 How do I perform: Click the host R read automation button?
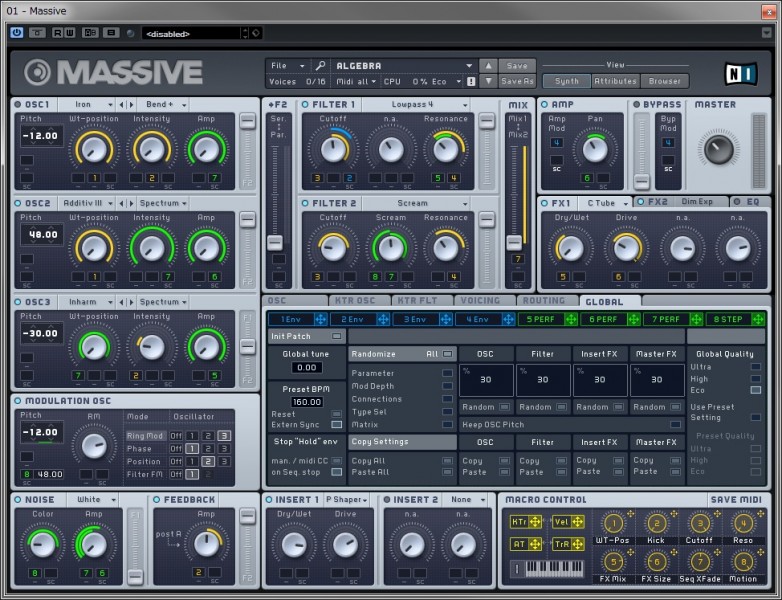(x=57, y=33)
